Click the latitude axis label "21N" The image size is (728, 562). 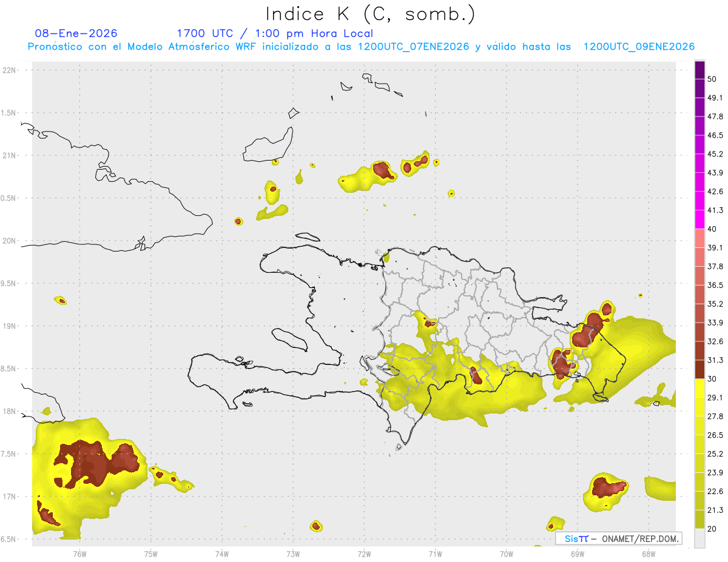[9, 155]
